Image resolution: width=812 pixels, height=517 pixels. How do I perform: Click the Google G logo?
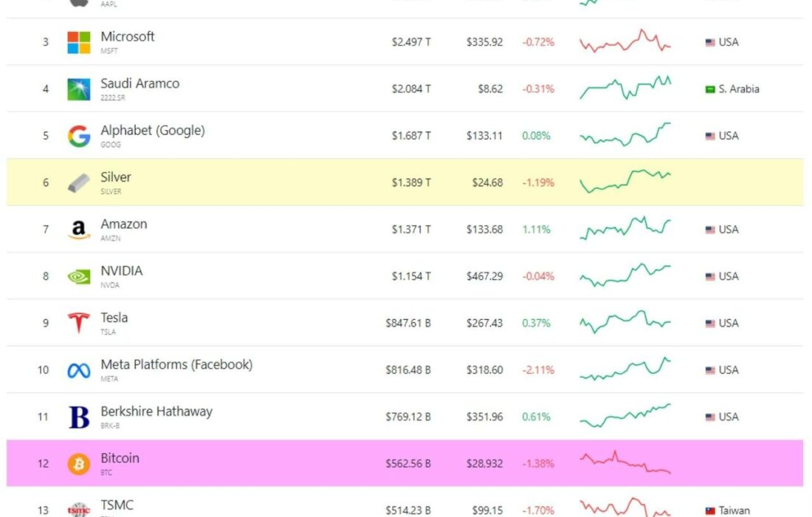[79, 136]
